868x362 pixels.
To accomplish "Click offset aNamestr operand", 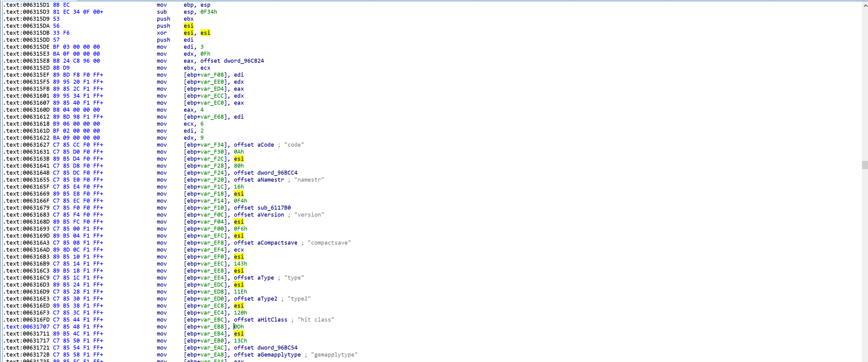I will tap(259, 180).
